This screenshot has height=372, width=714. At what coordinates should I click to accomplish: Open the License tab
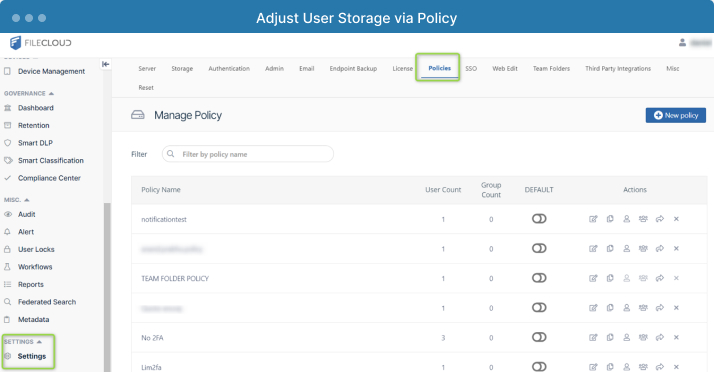tap(403, 69)
